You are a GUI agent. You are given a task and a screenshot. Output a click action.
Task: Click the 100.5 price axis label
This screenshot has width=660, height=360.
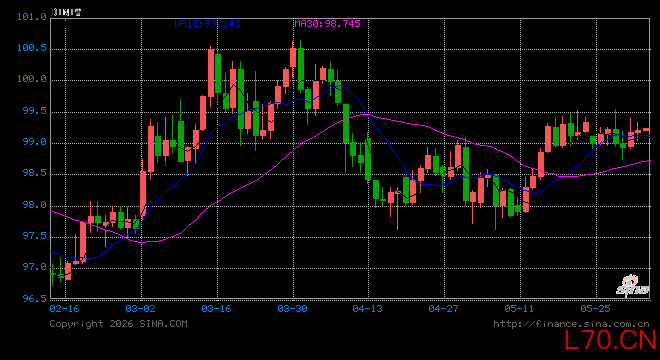click(32, 48)
